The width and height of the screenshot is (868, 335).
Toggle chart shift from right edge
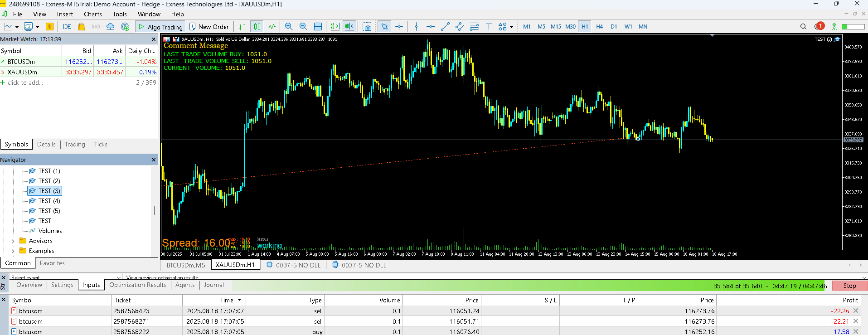349,27
